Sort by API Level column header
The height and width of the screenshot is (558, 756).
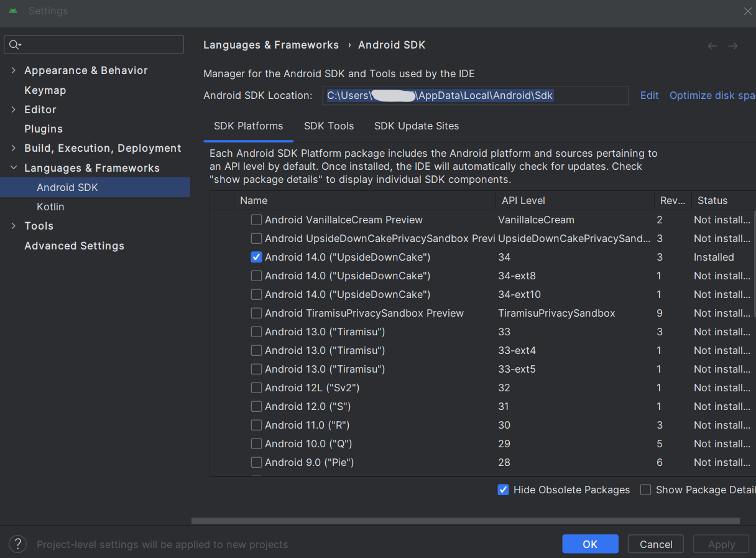point(574,200)
